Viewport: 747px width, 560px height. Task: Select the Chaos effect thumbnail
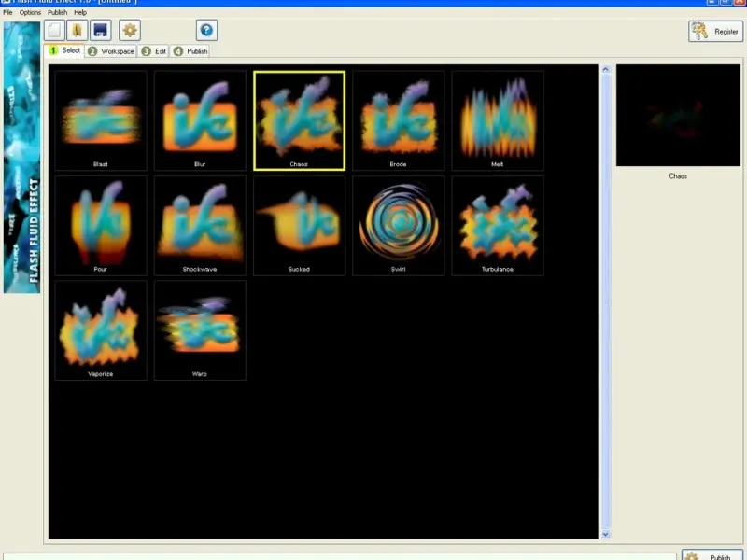tap(299, 120)
